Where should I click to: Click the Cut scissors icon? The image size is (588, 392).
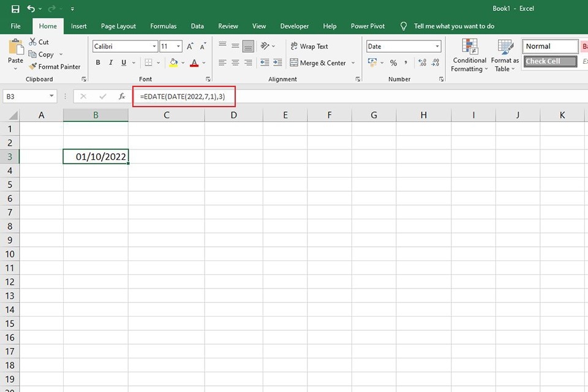click(32, 42)
